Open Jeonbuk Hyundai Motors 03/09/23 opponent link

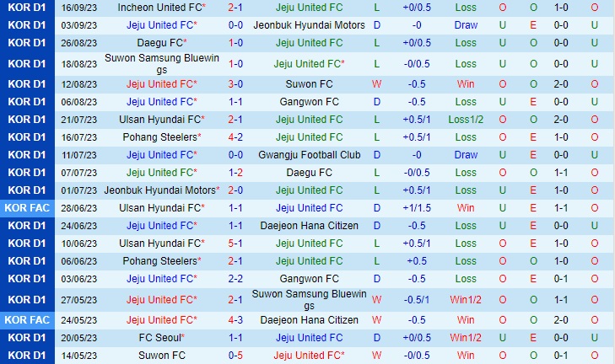309,25
